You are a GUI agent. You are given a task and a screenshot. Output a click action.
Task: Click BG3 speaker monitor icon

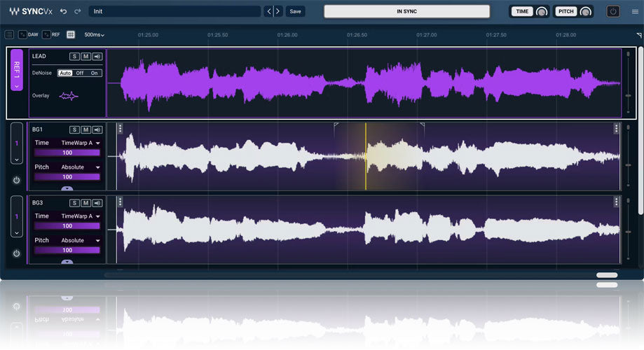[x=97, y=203]
